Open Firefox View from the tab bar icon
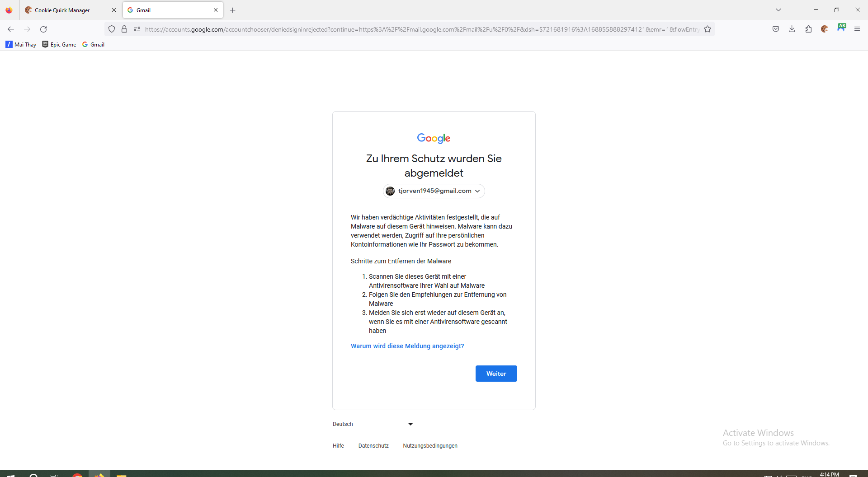The image size is (868, 477). click(x=9, y=10)
